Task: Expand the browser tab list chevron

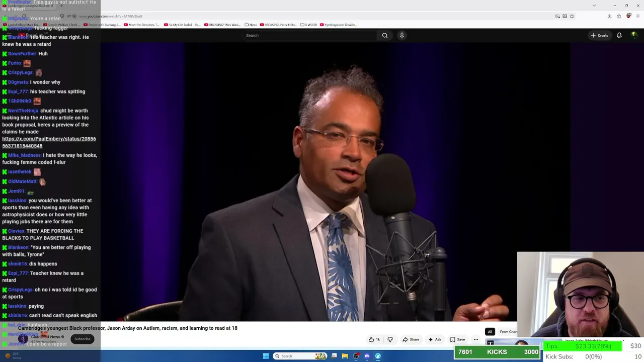Action: coord(594,6)
